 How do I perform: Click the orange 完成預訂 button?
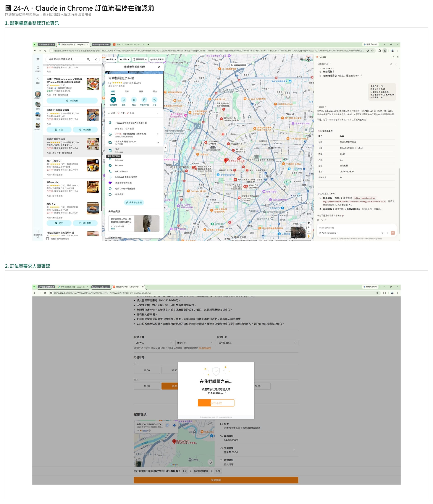tap(216, 480)
